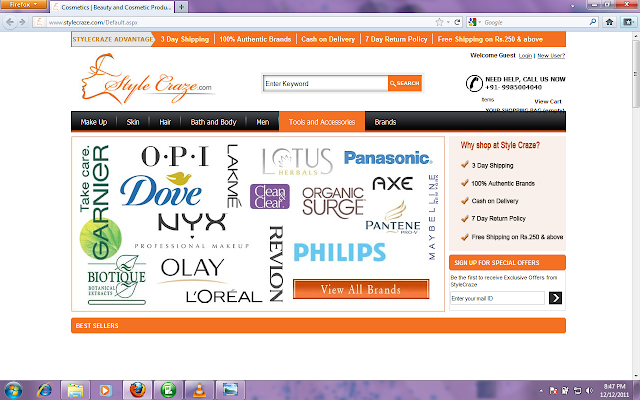Screen dimensions: 640x400
Task: Open the Skin menu
Action: [133, 122]
